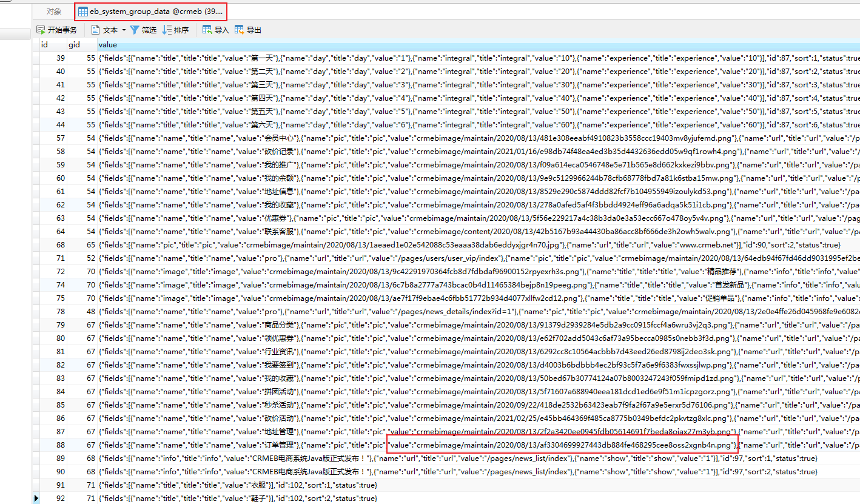Select the id cell 44

click(x=53, y=125)
